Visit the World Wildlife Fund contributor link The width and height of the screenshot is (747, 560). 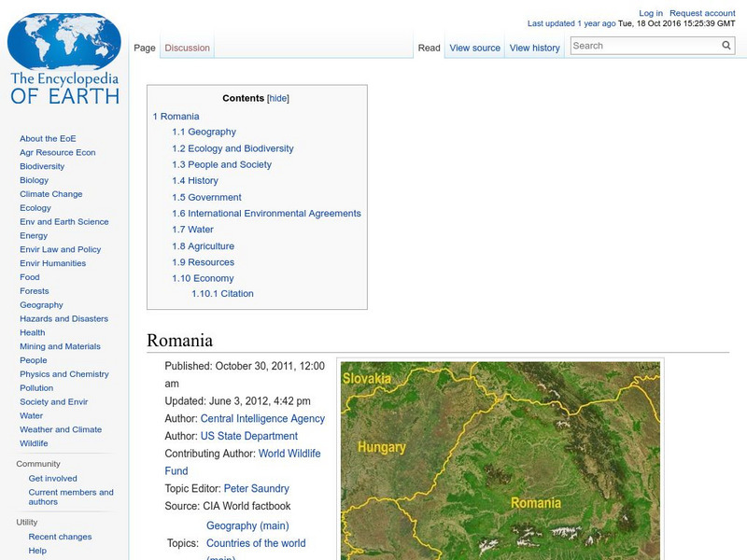[x=289, y=454]
